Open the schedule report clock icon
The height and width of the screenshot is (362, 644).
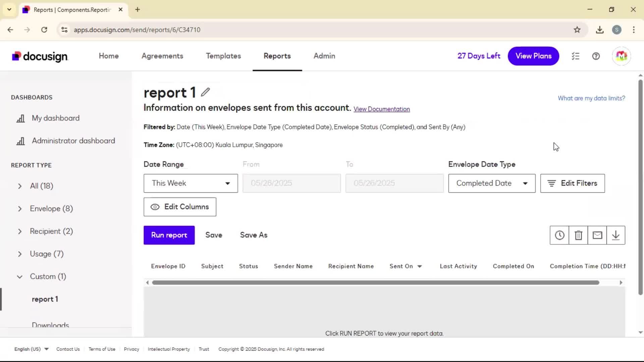pos(559,235)
